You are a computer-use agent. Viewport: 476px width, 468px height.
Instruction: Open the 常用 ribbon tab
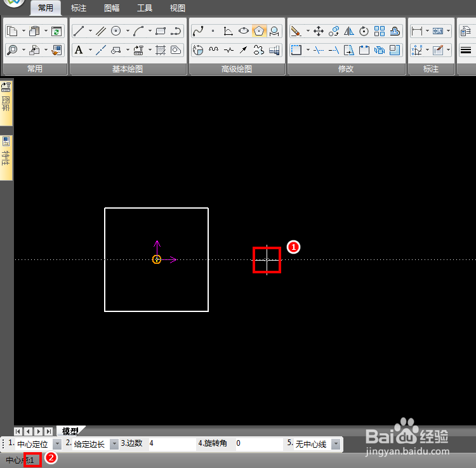pyautogui.click(x=46, y=8)
